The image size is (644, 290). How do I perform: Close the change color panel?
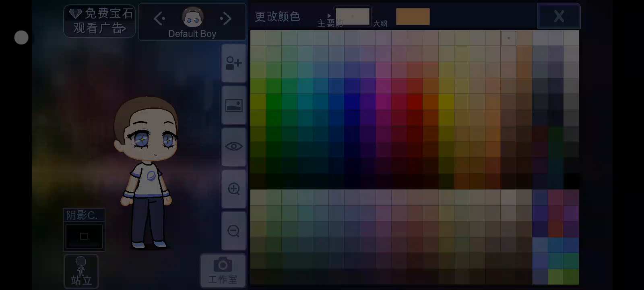pyautogui.click(x=559, y=17)
